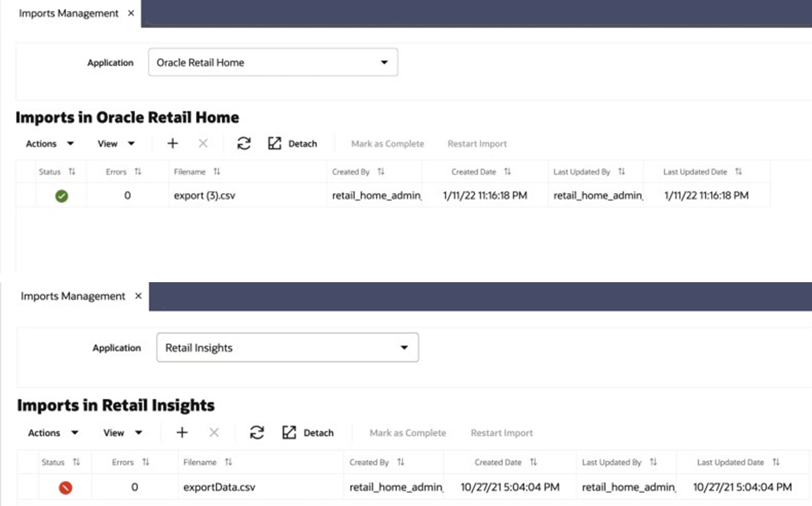The image size is (812, 506).
Task: Sort Retail Insights table by Status
Action: (77, 462)
